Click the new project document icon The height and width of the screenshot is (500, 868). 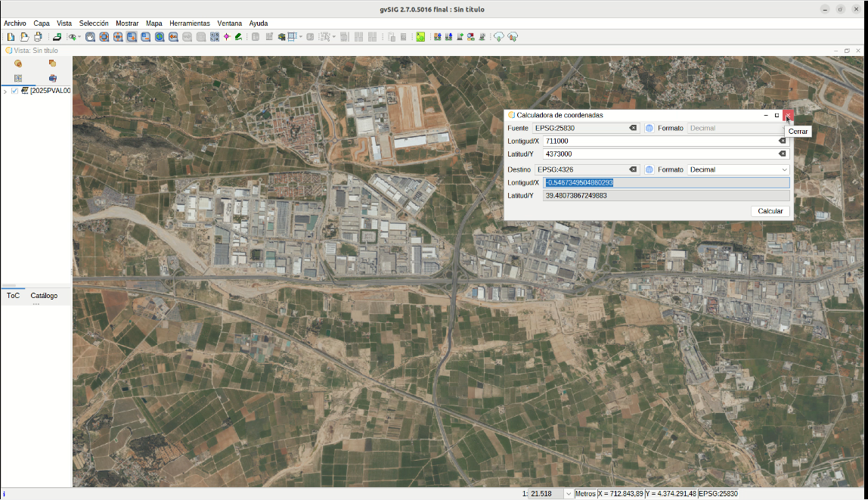11,37
